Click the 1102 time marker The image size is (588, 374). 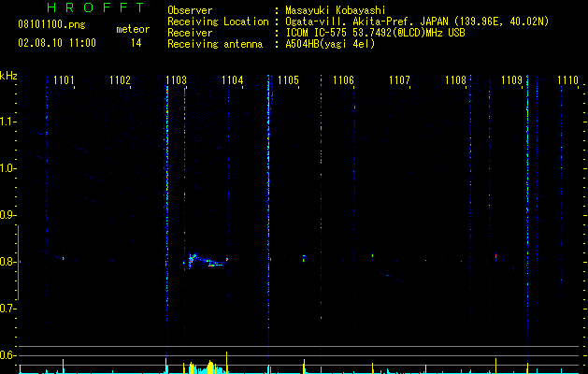(120, 80)
